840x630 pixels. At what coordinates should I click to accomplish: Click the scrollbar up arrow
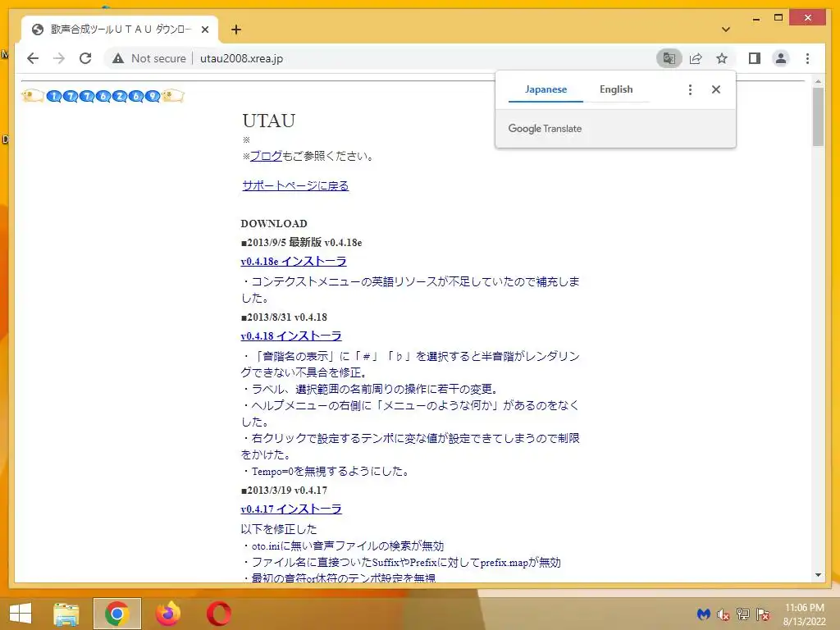pos(818,81)
